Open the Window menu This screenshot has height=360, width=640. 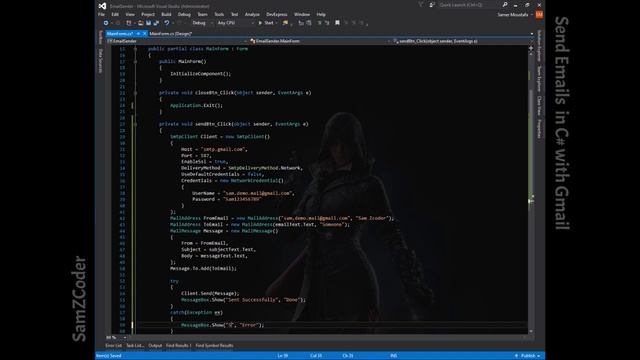[302, 14]
